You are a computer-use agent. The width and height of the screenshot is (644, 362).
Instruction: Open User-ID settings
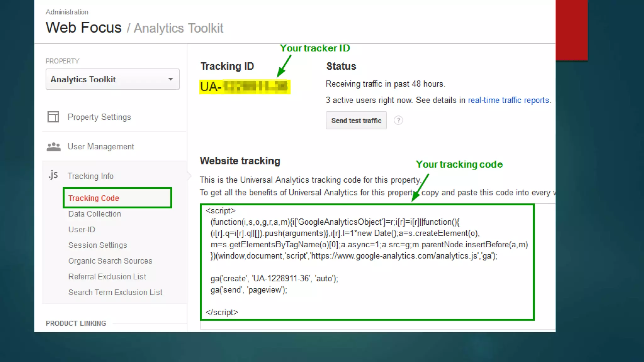82,230
